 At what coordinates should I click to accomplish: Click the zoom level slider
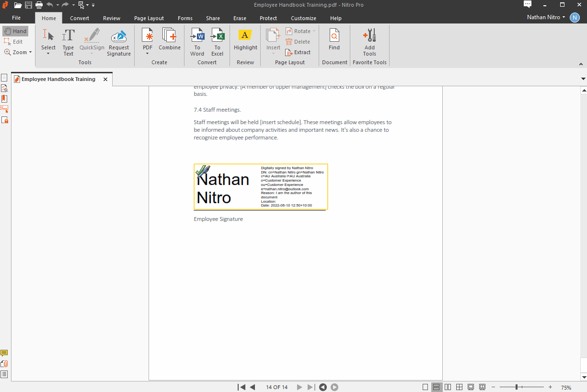pos(517,387)
